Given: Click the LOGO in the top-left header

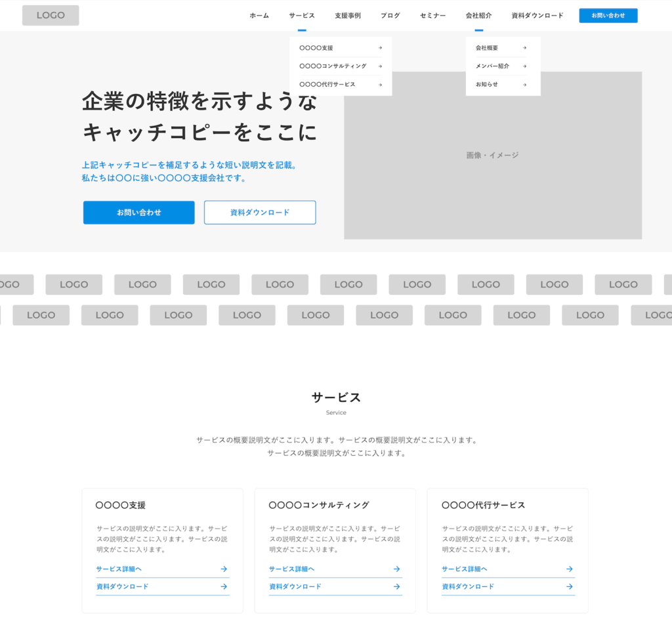Looking at the screenshot, I should click(51, 15).
